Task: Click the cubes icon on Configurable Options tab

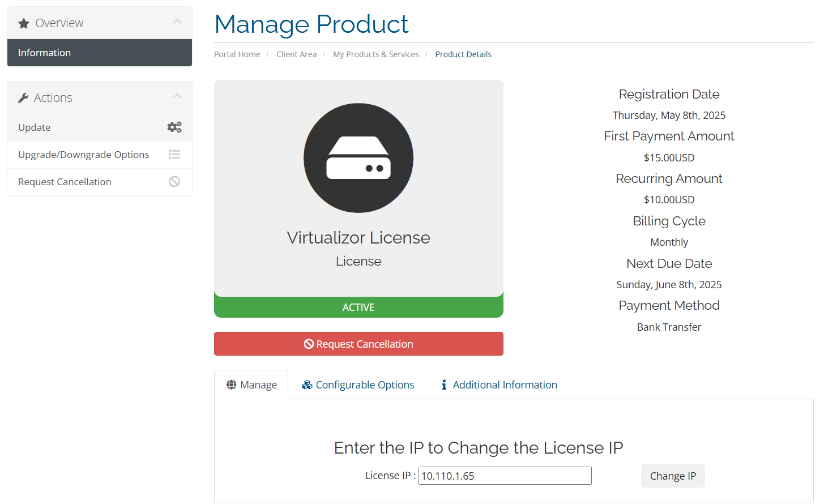Action: [307, 385]
